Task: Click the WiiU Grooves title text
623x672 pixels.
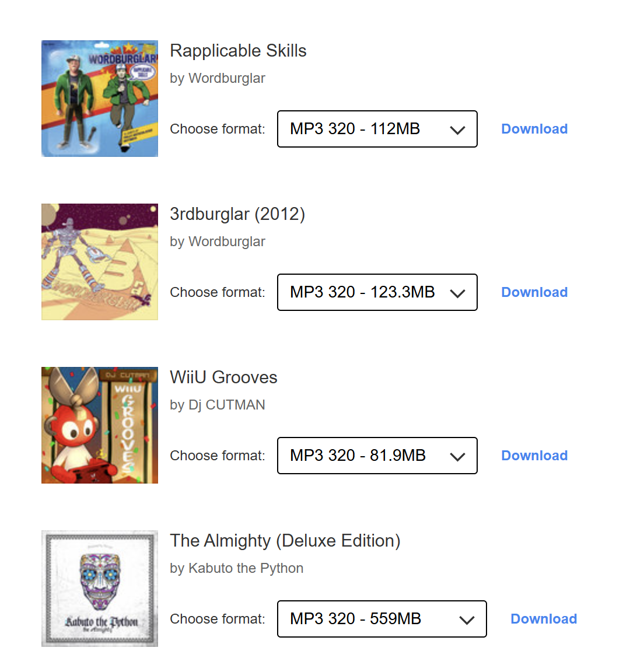Action: click(x=223, y=377)
